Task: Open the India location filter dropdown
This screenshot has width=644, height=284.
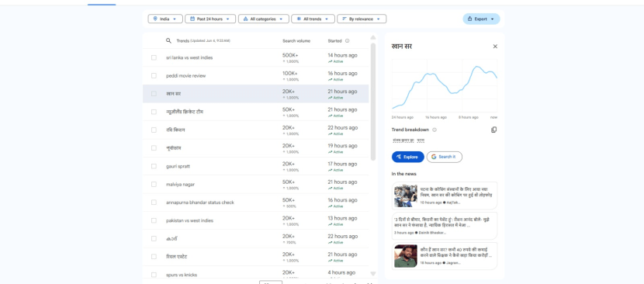Action: coord(165,19)
